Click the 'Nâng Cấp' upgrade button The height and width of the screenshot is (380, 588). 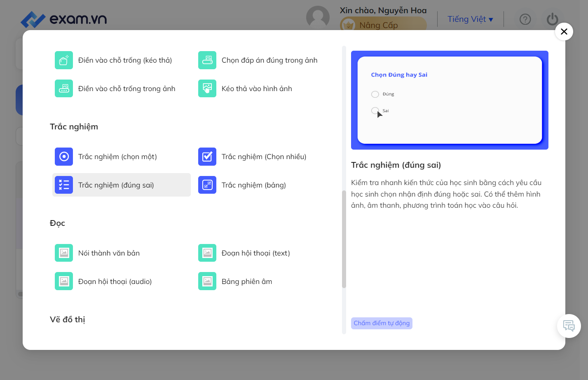pyautogui.click(x=383, y=25)
